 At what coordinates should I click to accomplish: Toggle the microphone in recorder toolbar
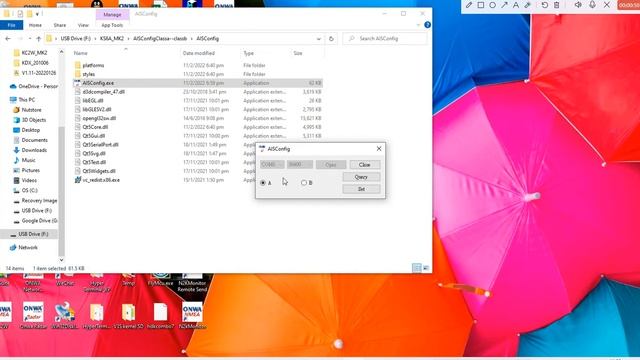click(x=592, y=5)
